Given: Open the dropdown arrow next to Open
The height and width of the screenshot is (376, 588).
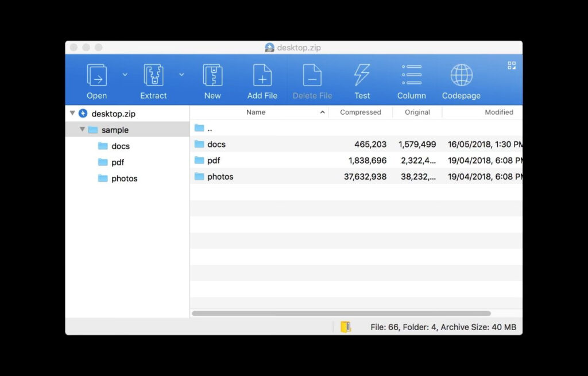Looking at the screenshot, I should tap(125, 75).
